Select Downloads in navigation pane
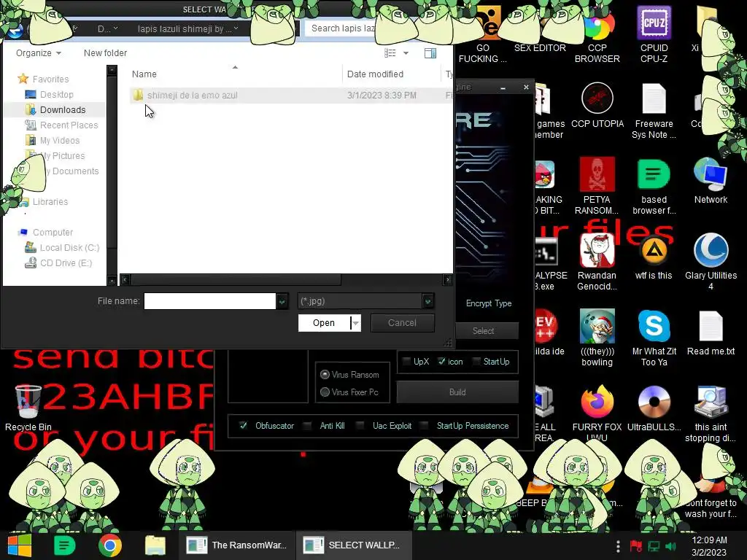This screenshot has height=560, width=747. (63, 109)
